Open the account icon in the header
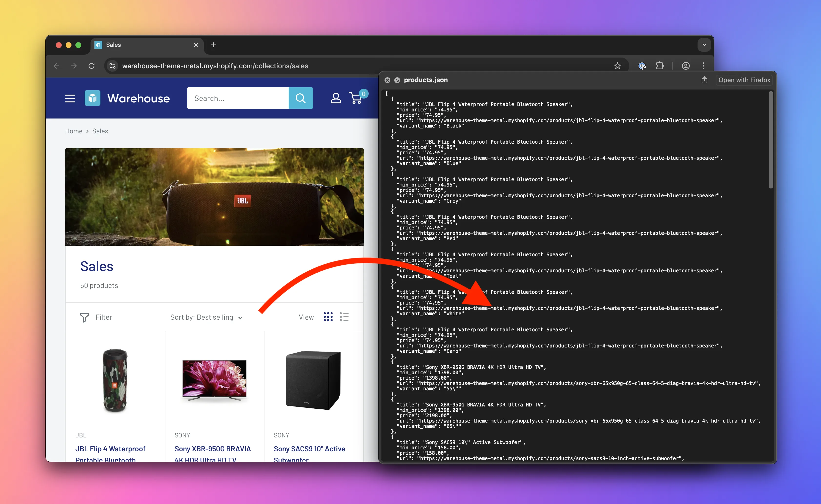821x504 pixels. [x=336, y=98]
